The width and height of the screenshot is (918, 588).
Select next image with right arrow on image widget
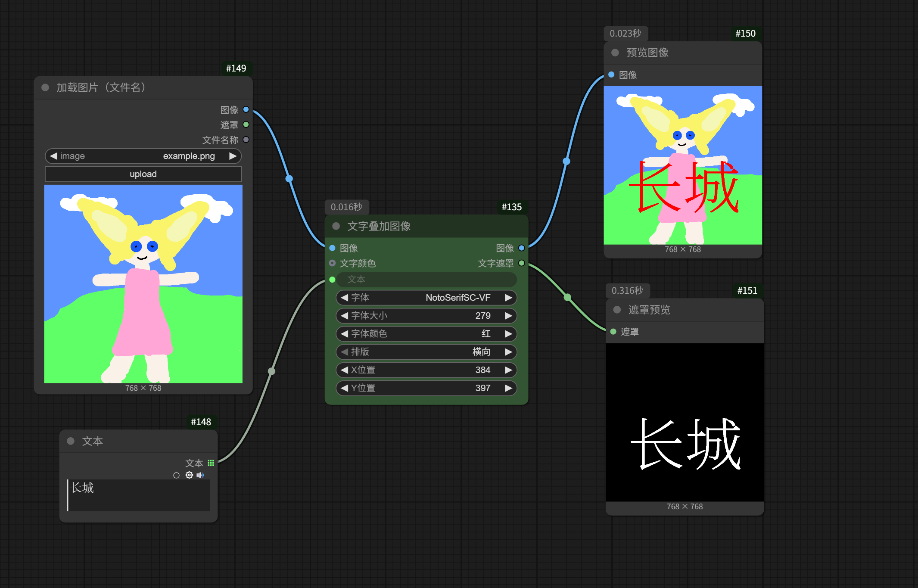[x=233, y=156]
